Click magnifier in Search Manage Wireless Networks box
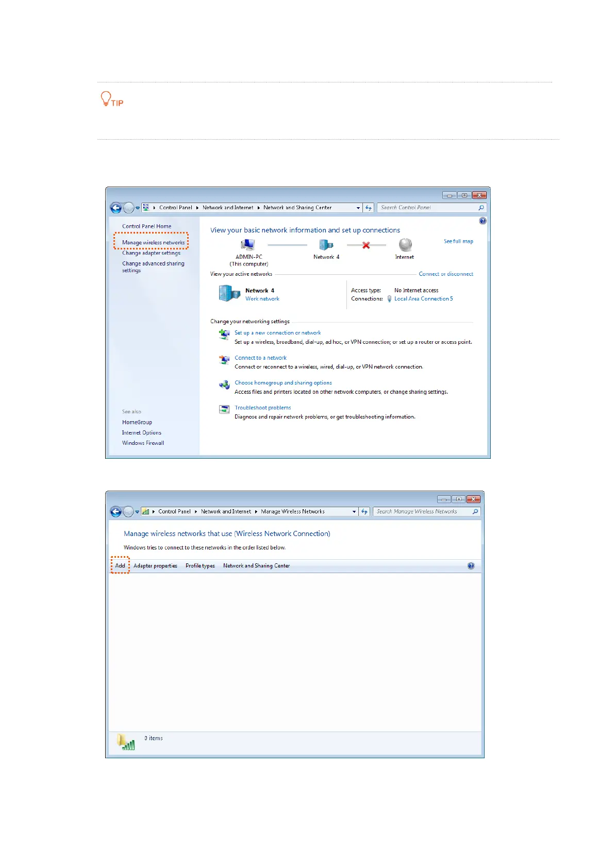The height and width of the screenshot is (868, 614). pos(475,512)
